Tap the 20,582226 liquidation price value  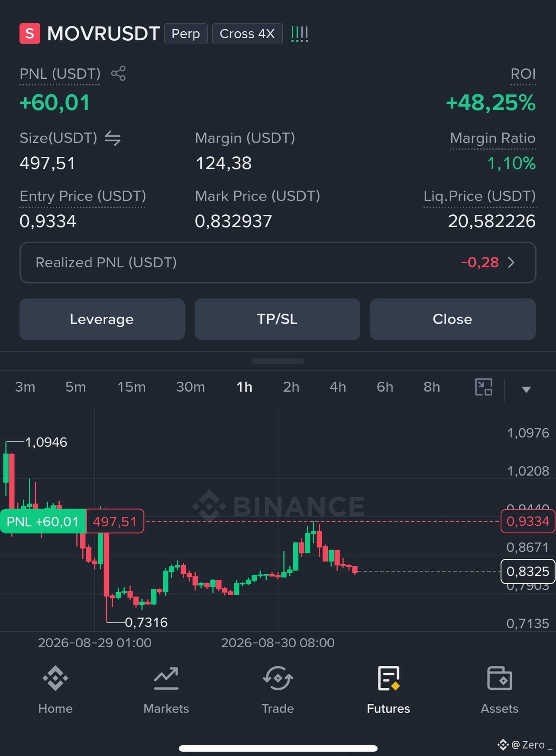coord(492,221)
